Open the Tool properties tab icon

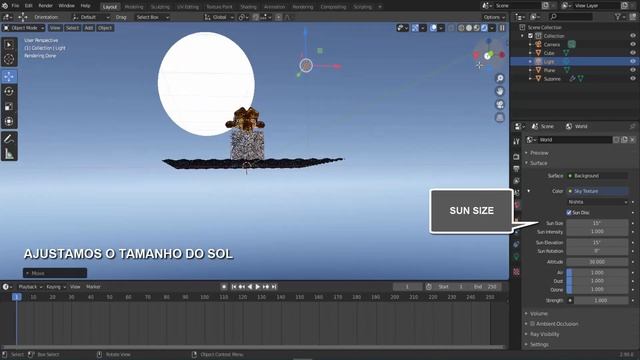[516, 142]
